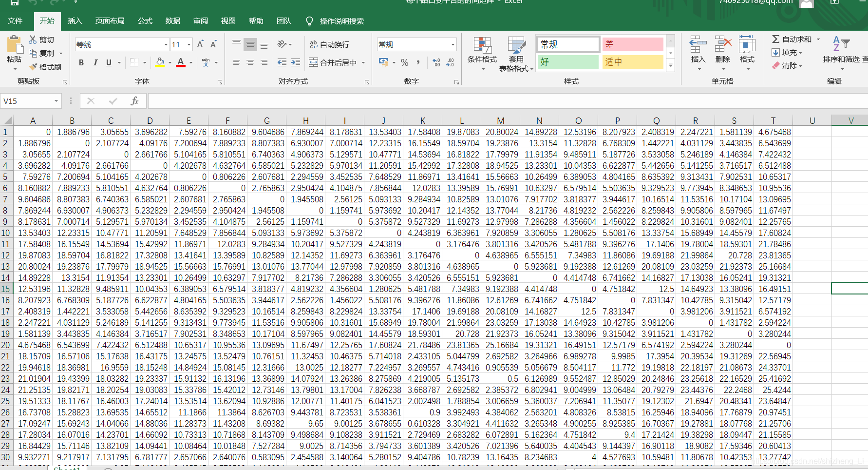Click Merge and Center (合并后居中)
This screenshot has width=868, height=470.
tap(334, 62)
